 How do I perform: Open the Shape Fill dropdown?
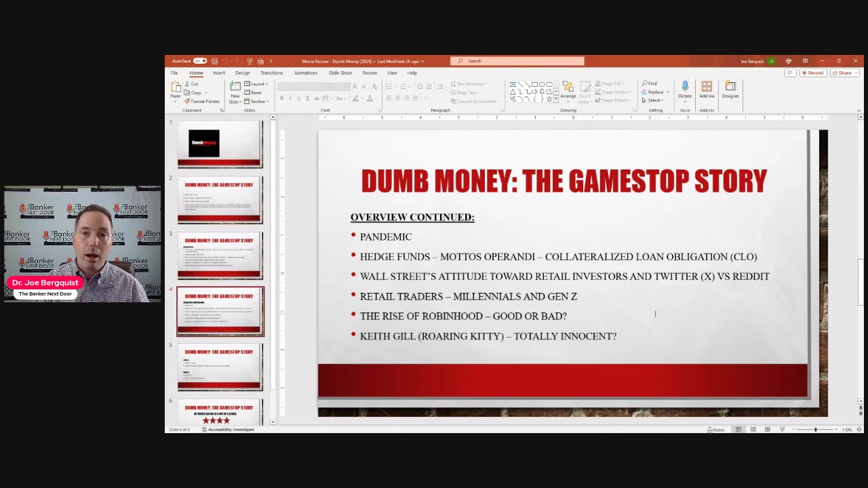click(609, 84)
